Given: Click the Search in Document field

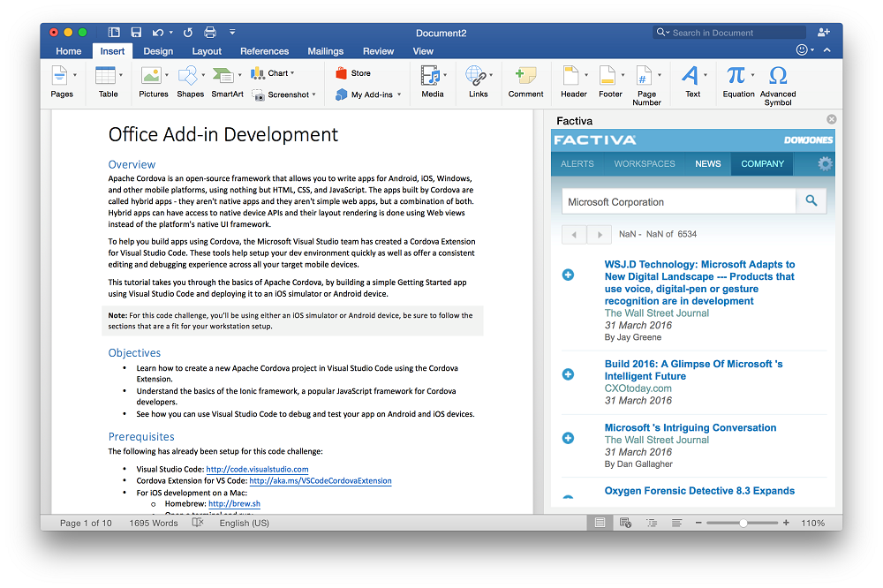Looking at the screenshot, I should pos(730,33).
